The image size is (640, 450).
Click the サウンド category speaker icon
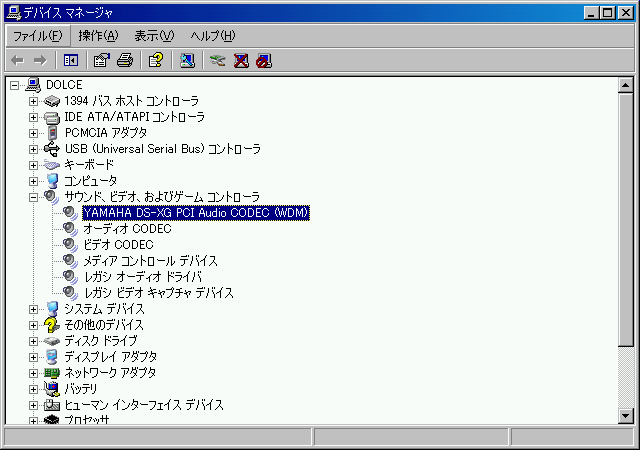click(x=52, y=197)
